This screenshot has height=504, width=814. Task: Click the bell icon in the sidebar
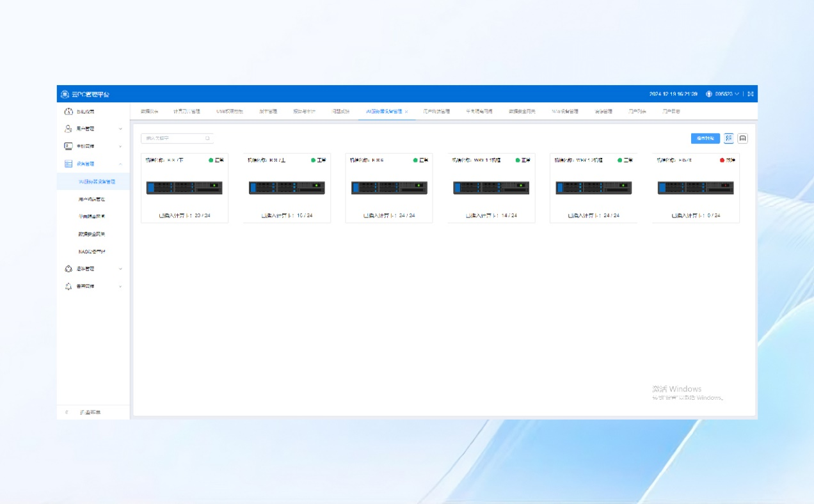click(68, 287)
